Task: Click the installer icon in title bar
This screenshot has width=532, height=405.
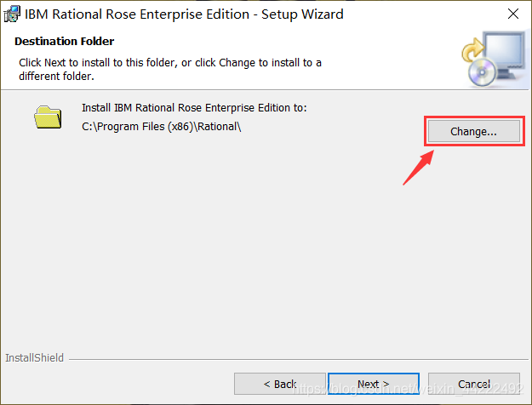Action: [x=12, y=14]
